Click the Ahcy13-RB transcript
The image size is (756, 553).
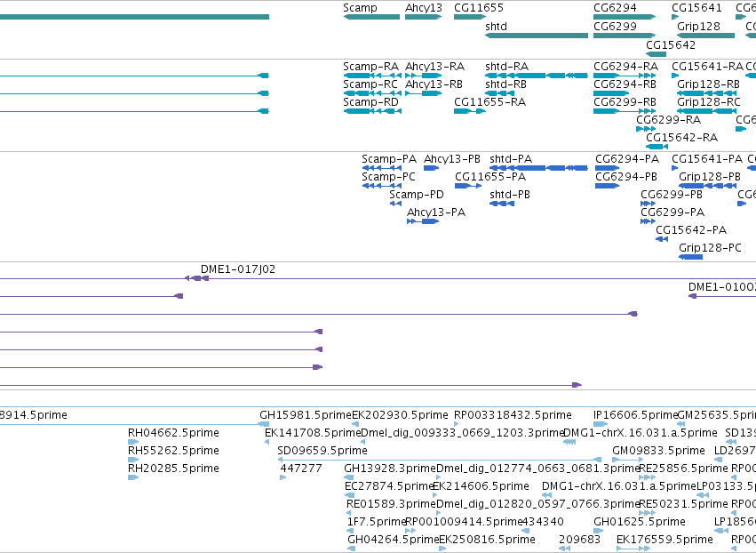pos(424,93)
